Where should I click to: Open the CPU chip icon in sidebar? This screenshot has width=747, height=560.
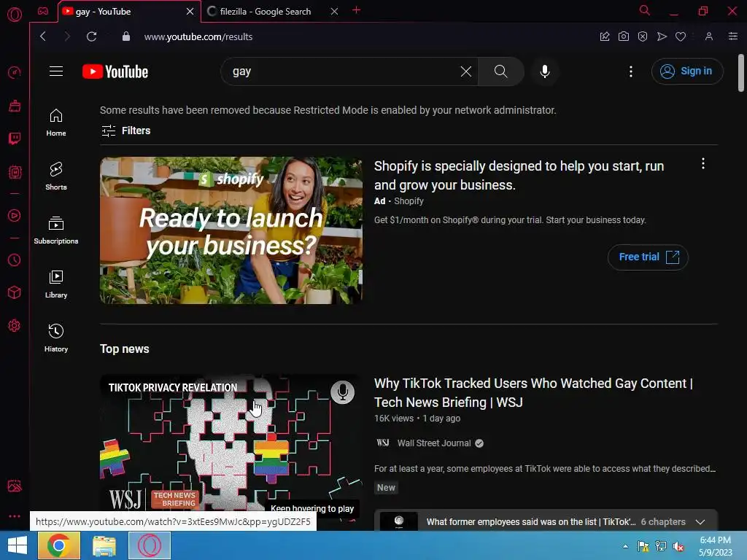[x=15, y=172]
